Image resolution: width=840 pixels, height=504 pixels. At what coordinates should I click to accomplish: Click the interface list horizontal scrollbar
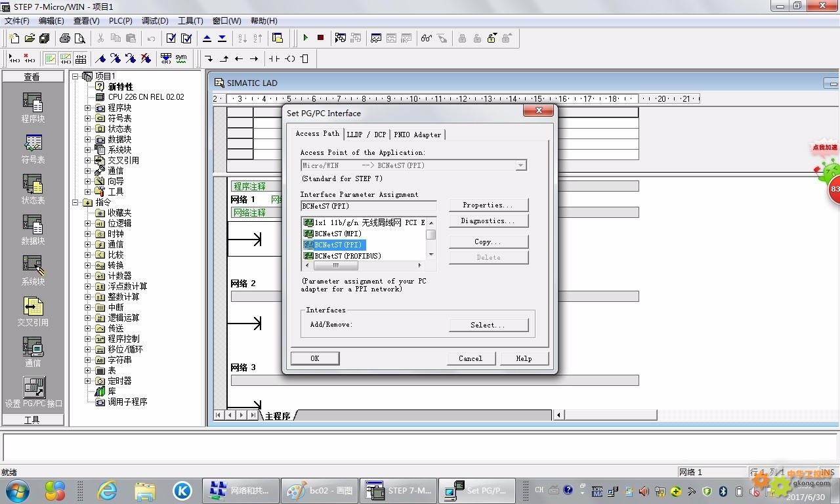coord(364,266)
